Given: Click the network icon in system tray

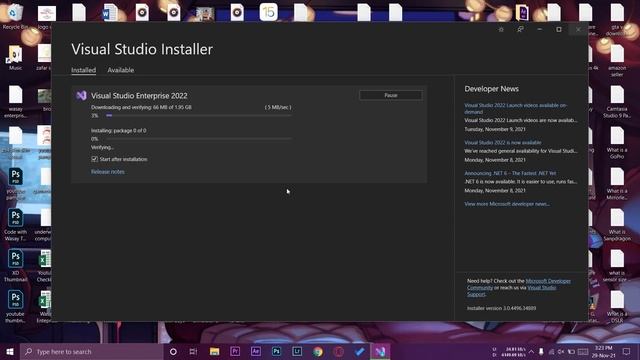Looking at the screenshot, I should click(551, 351).
